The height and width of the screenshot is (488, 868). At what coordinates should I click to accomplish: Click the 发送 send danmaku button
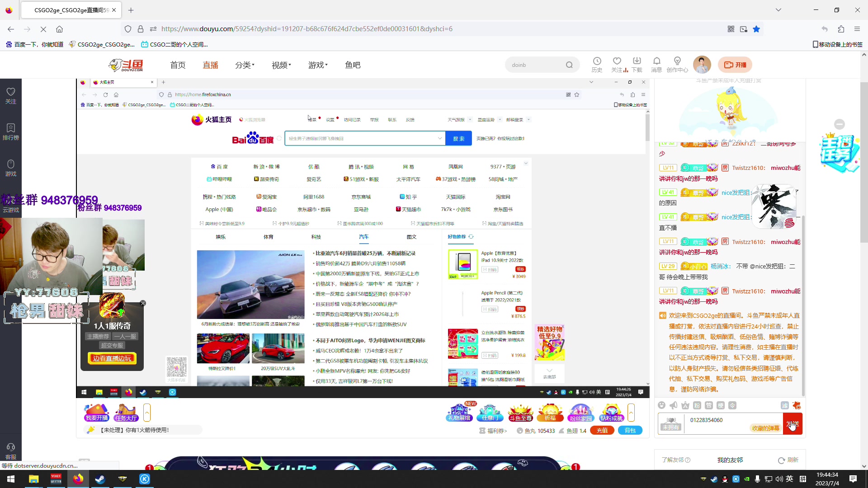click(793, 424)
